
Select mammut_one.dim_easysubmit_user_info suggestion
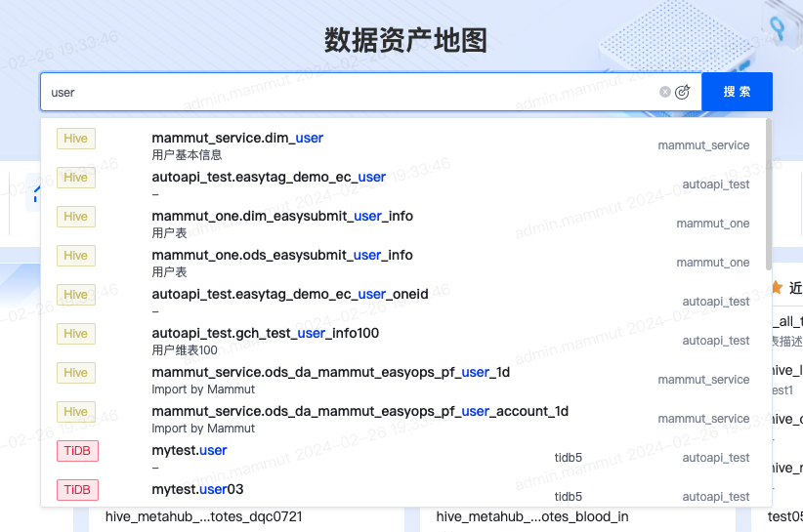point(403,224)
